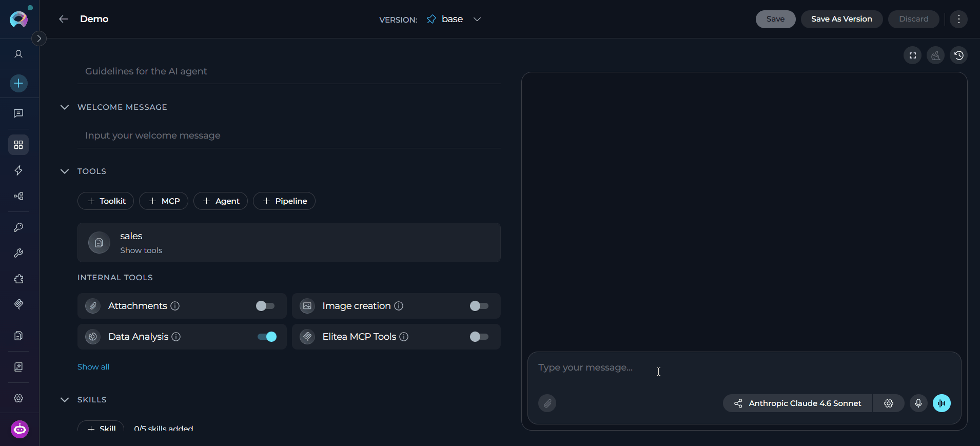Click the microphone voice input icon

tap(918, 403)
